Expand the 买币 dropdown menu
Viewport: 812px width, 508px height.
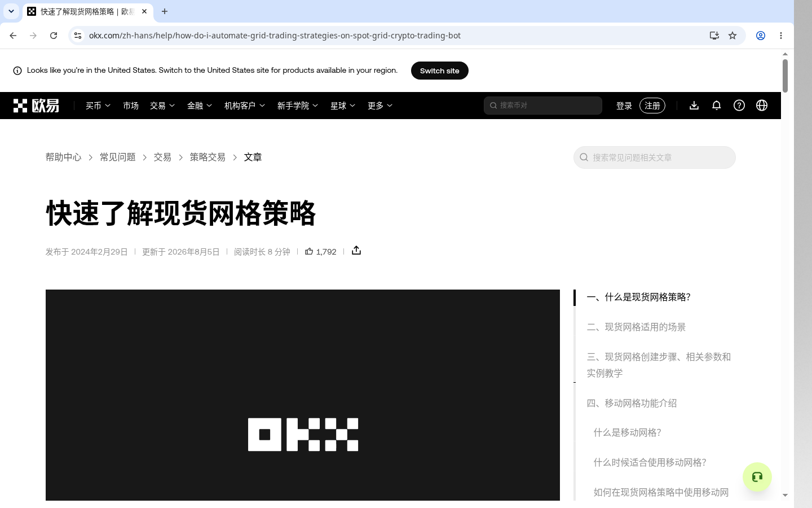pos(98,106)
